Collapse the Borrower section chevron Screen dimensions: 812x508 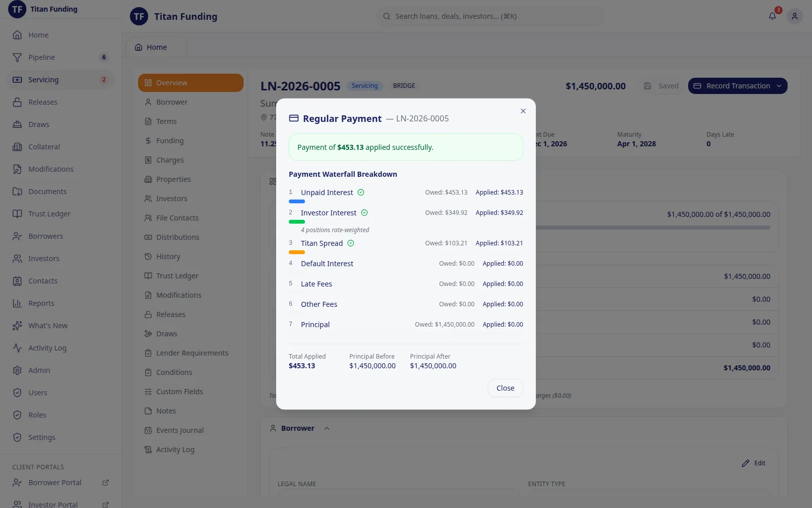(x=327, y=428)
